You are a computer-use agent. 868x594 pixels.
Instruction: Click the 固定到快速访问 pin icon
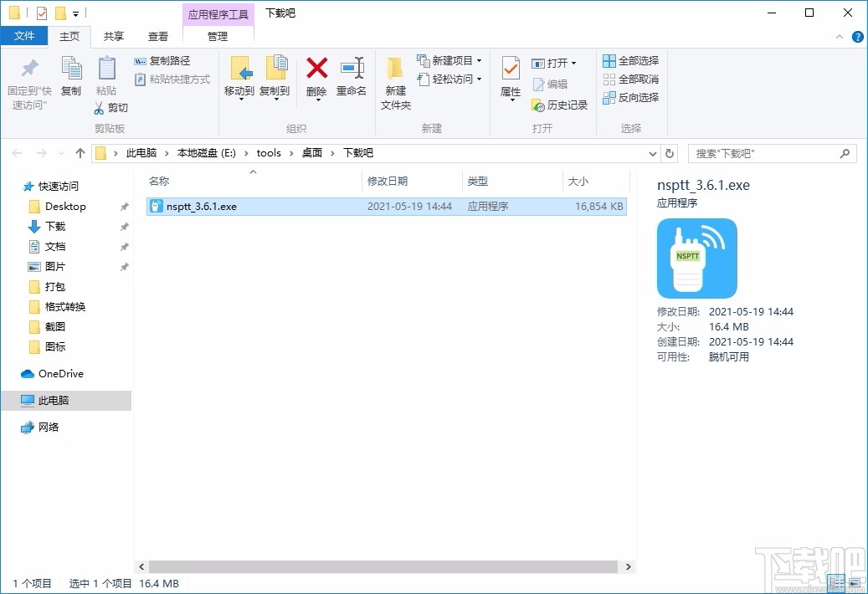pos(29,69)
